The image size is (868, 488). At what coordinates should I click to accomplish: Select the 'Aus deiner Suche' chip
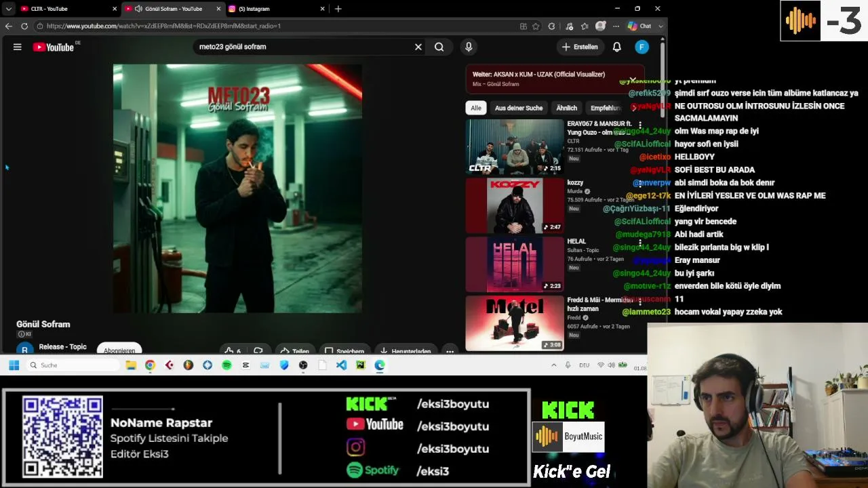pos(519,108)
